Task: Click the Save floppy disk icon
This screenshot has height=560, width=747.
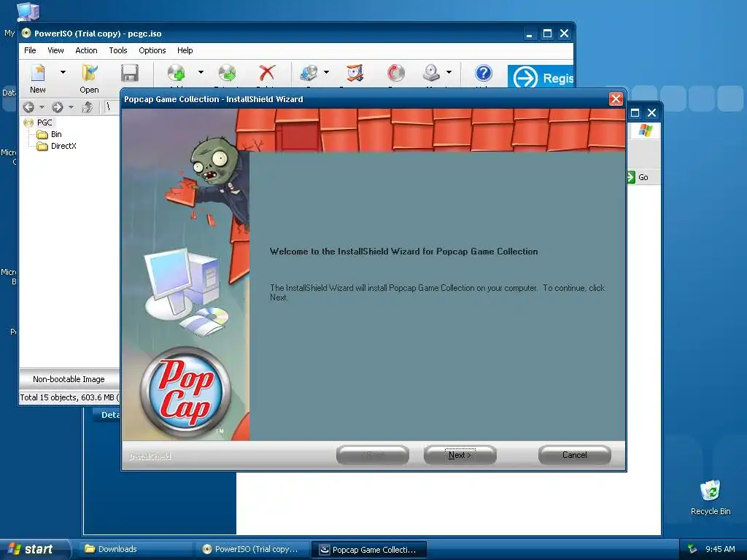Action: pos(130,73)
